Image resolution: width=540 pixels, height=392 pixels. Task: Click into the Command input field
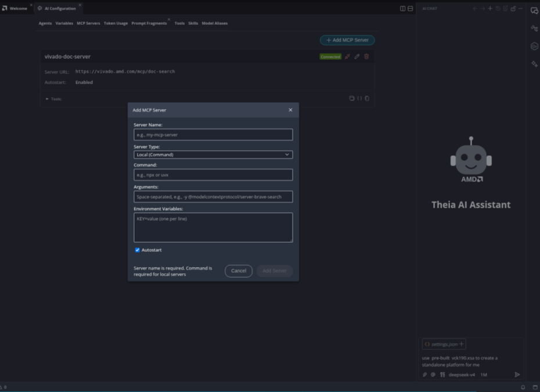pyautogui.click(x=213, y=175)
